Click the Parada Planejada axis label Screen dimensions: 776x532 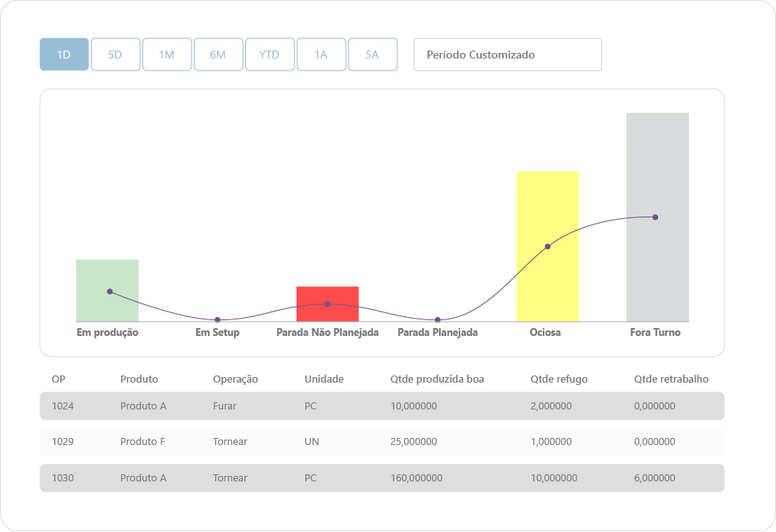click(437, 332)
